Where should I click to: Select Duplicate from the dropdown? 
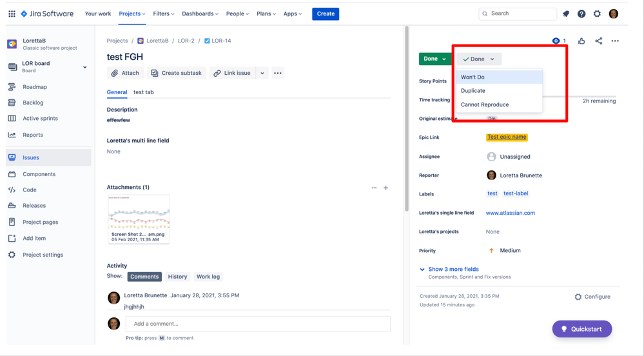click(499, 90)
